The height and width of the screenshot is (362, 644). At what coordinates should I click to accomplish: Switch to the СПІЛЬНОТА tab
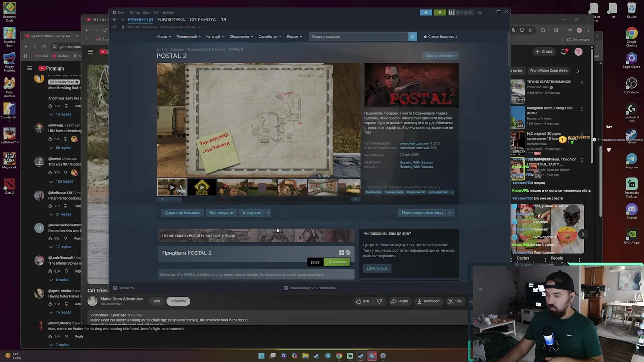pos(203,20)
